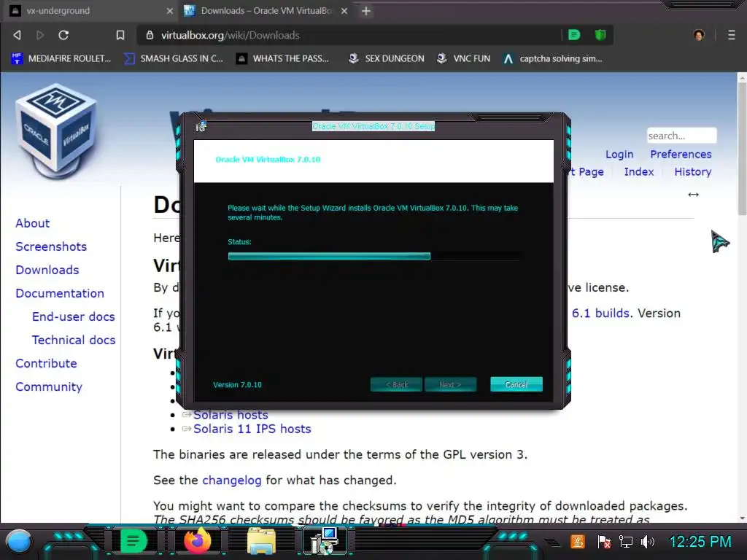Click the network tray icon
The width and height of the screenshot is (747, 560).
625,542
